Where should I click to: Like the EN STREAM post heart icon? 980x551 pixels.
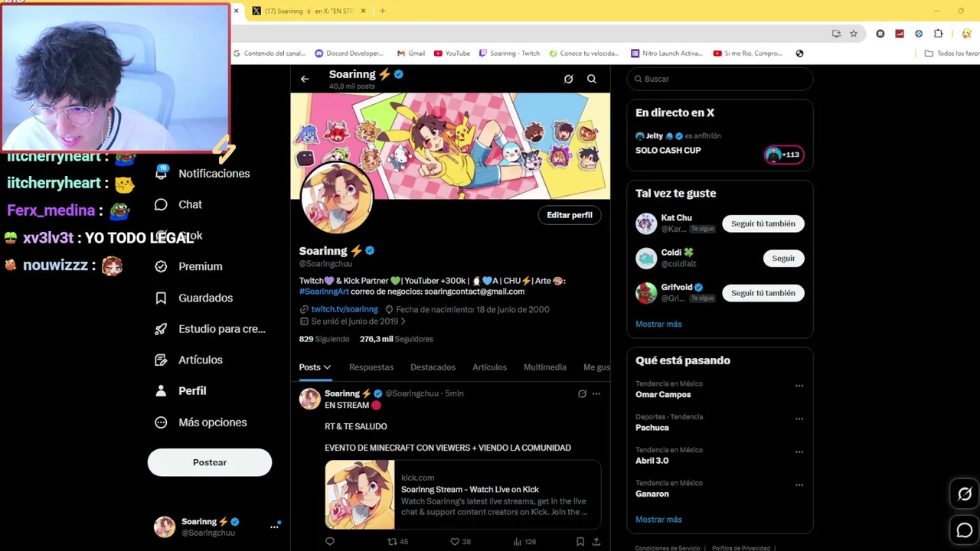click(x=455, y=542)
